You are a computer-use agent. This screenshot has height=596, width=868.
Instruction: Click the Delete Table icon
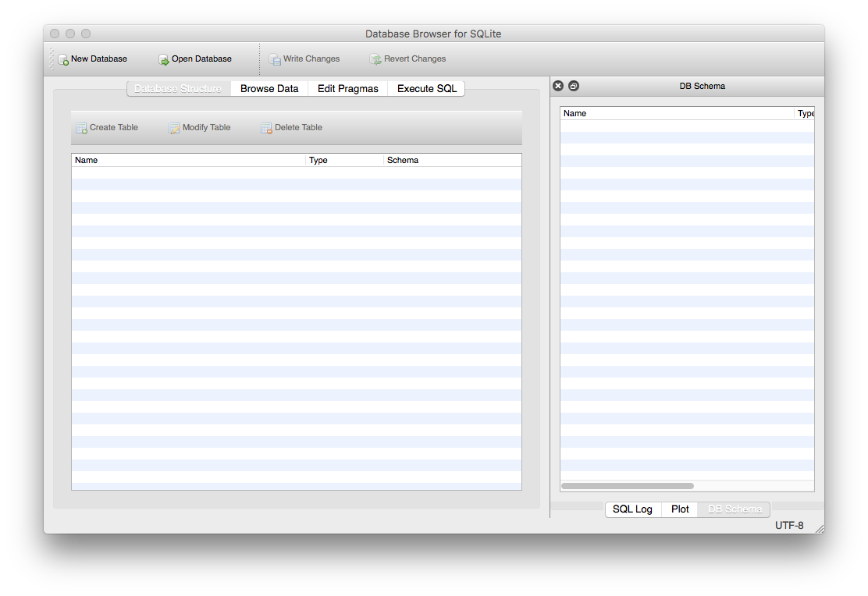266,128
